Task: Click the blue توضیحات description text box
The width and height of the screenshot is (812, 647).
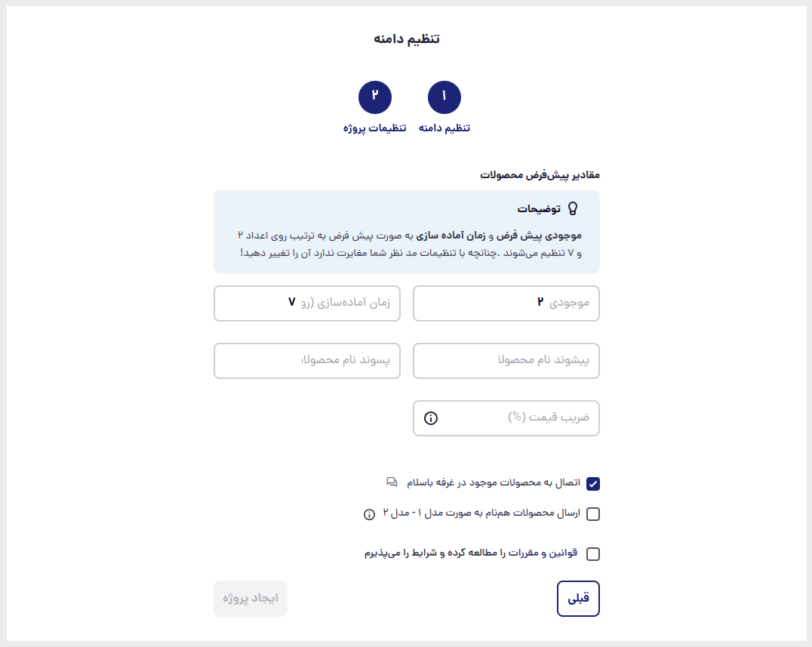Action: 407,232
